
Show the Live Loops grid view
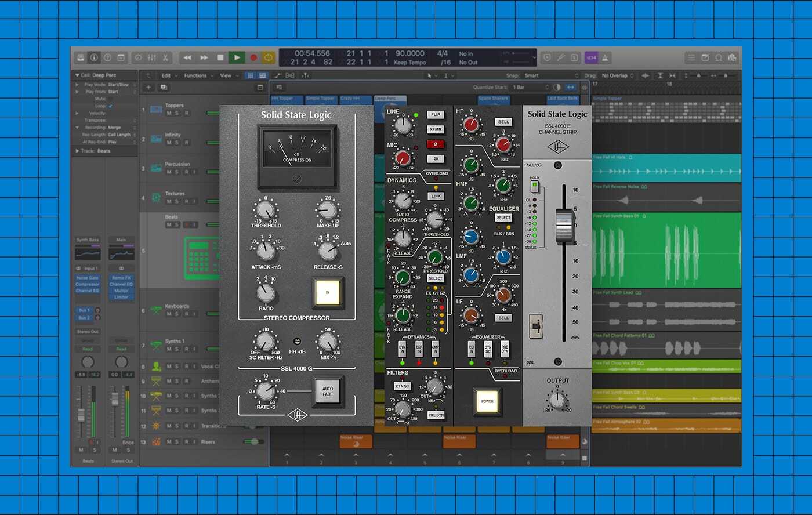tap(250, 75)
